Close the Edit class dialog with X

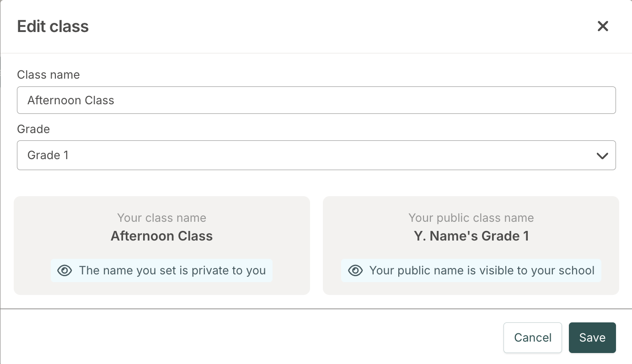603,27
